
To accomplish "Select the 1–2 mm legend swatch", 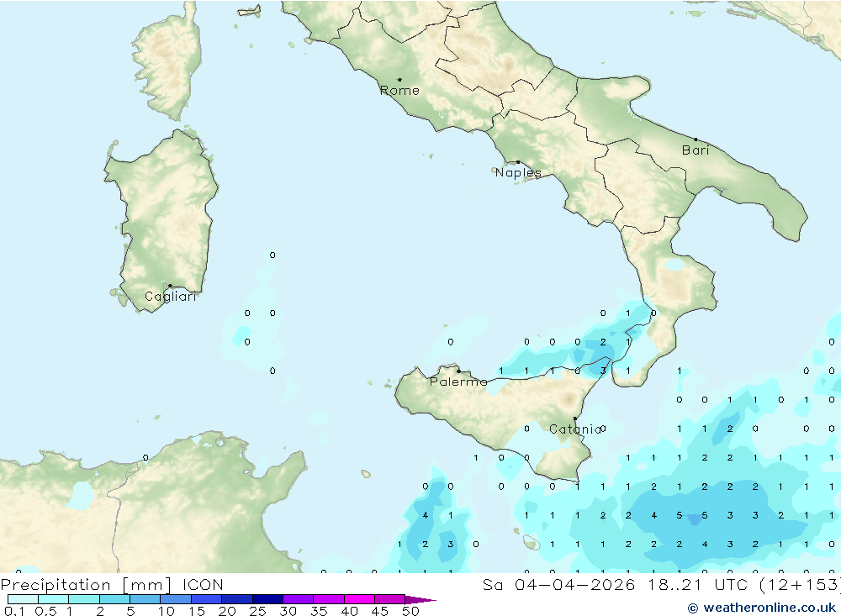I will (84, 599).
